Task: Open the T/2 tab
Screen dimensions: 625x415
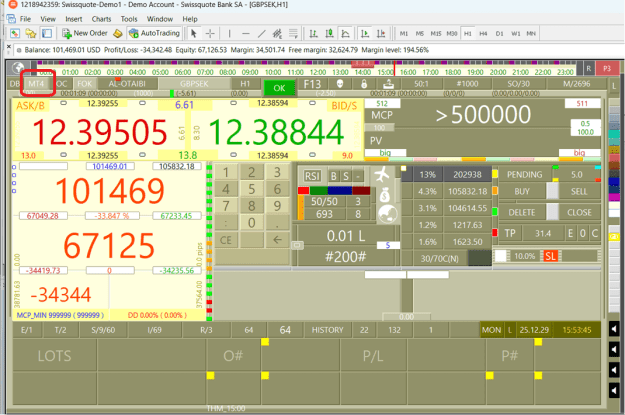Action: (x=60, y=330)
